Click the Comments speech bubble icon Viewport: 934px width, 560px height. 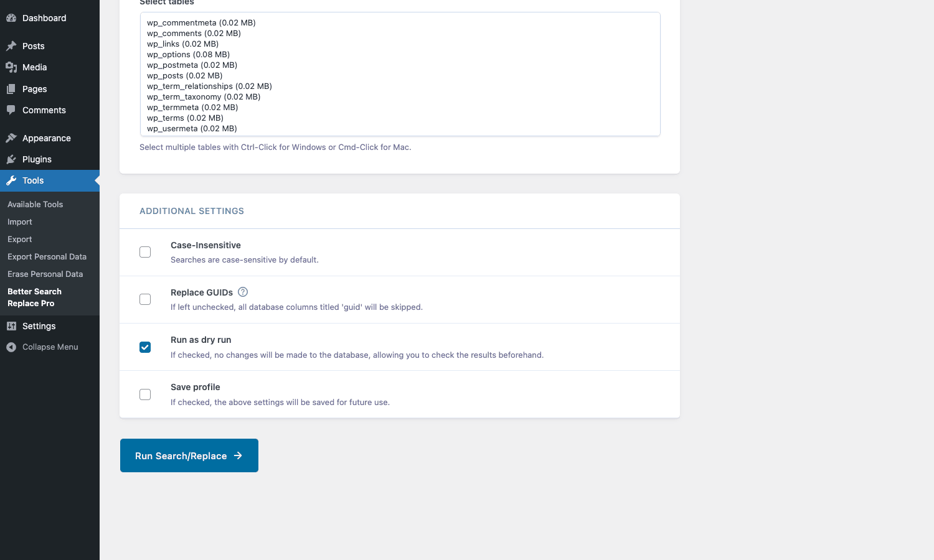[x=11, y=110]
